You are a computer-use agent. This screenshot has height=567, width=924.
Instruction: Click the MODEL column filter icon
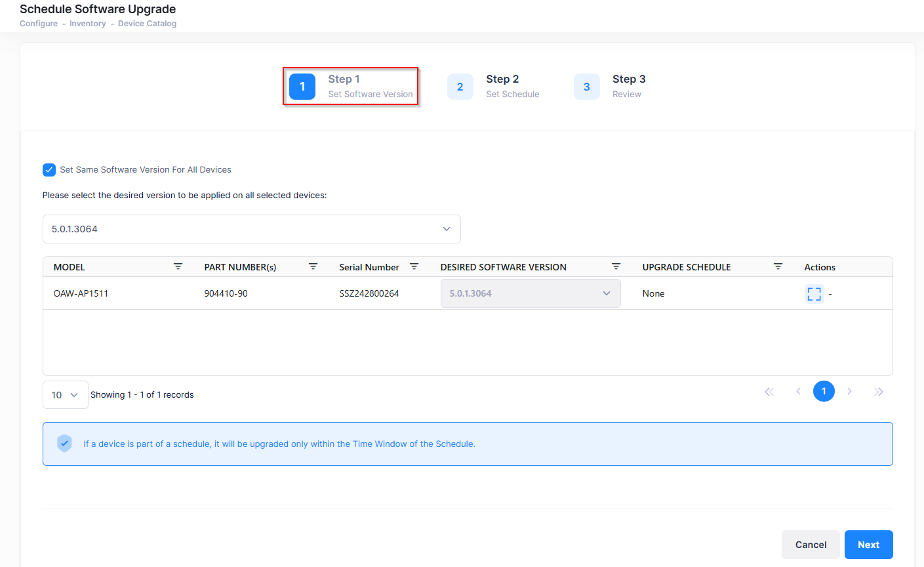(178, 266)
